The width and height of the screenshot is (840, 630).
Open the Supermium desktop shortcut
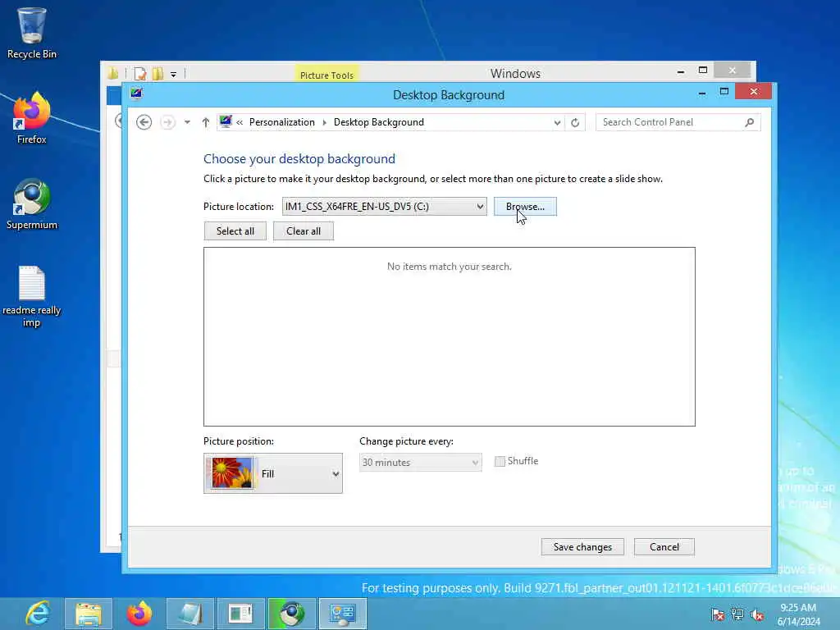[32, 203]
